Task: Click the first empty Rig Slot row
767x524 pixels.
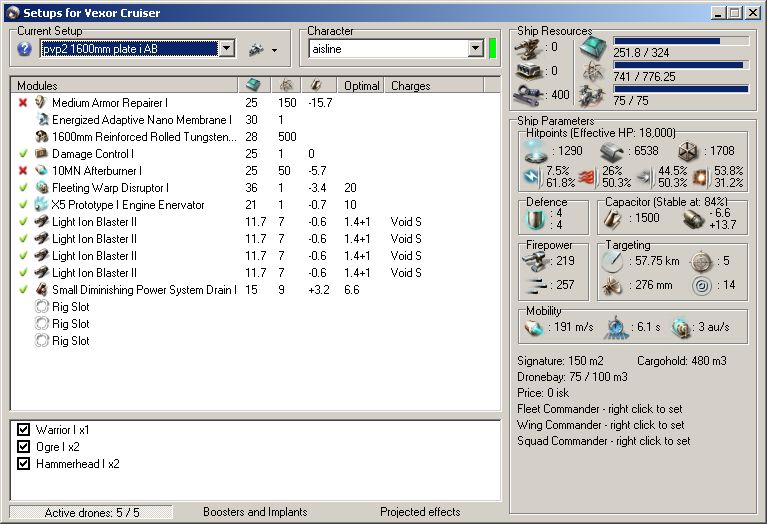Action: 255,307
